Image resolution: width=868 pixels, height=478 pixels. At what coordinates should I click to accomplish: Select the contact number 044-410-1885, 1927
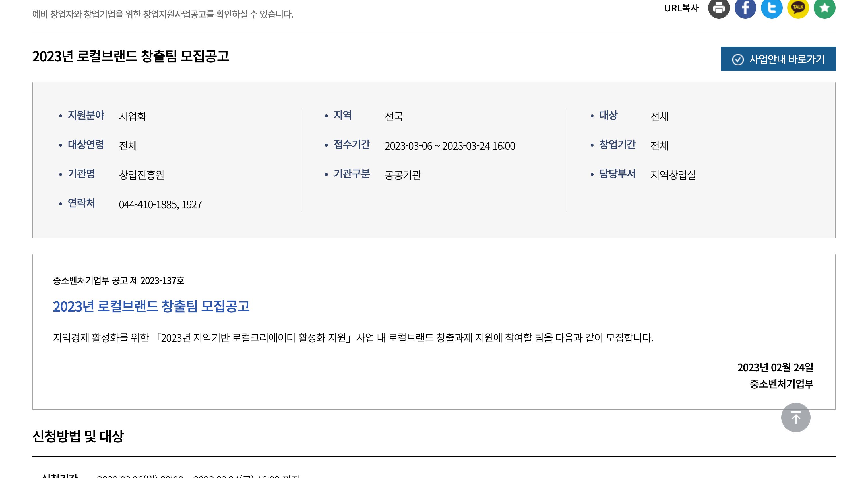pyautogui.click(x=160, y=205)
